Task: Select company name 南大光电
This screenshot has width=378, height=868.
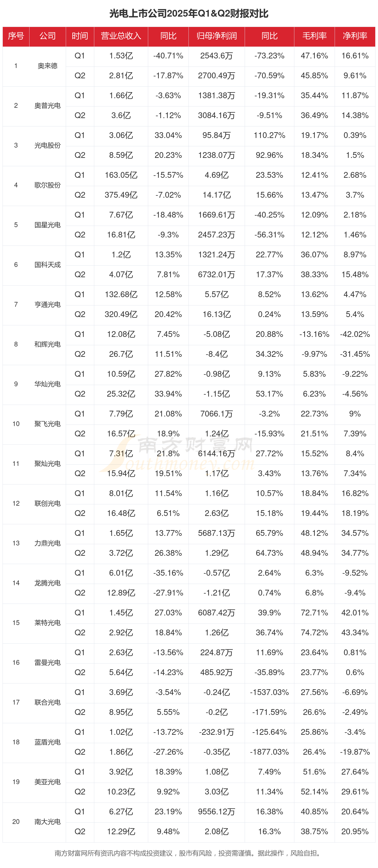Action: (47, 822)
